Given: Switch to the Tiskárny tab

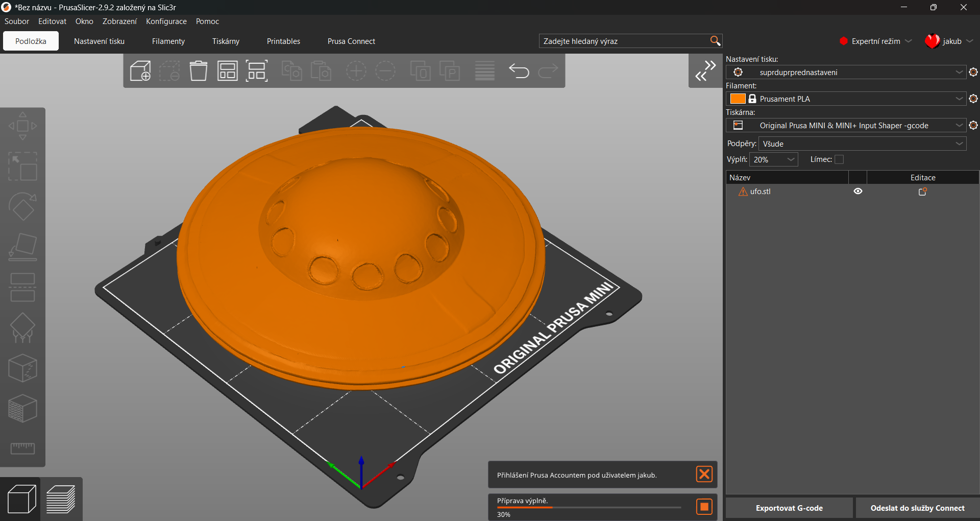Looking at the screenshot, I should coord(226,41).
